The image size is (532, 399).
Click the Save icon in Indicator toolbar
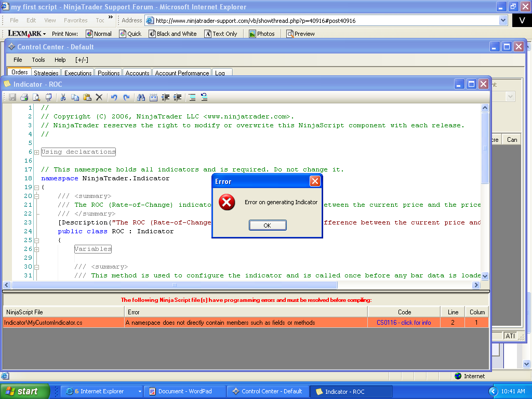[x=12, y=97]
